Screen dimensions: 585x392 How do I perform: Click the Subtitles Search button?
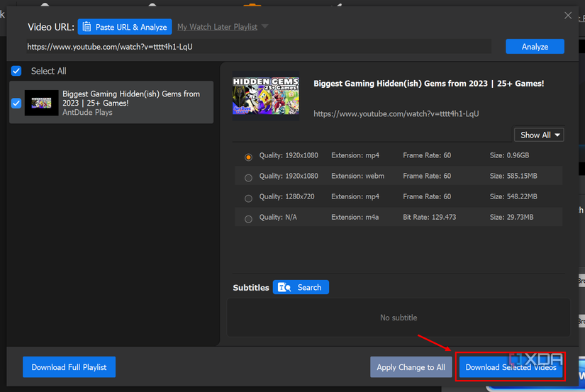tap(301, 287)
